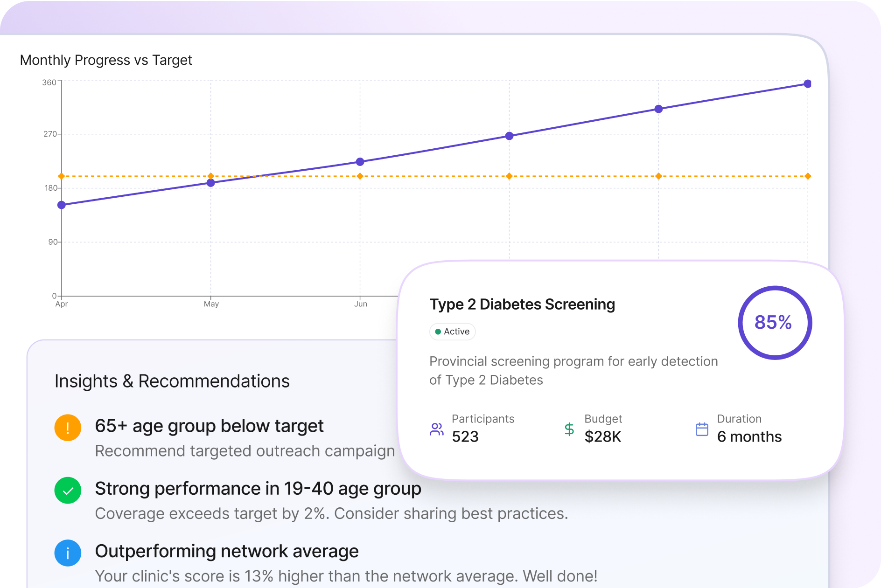Open the 'Outperforming network average' insight

tap(226, 551)
